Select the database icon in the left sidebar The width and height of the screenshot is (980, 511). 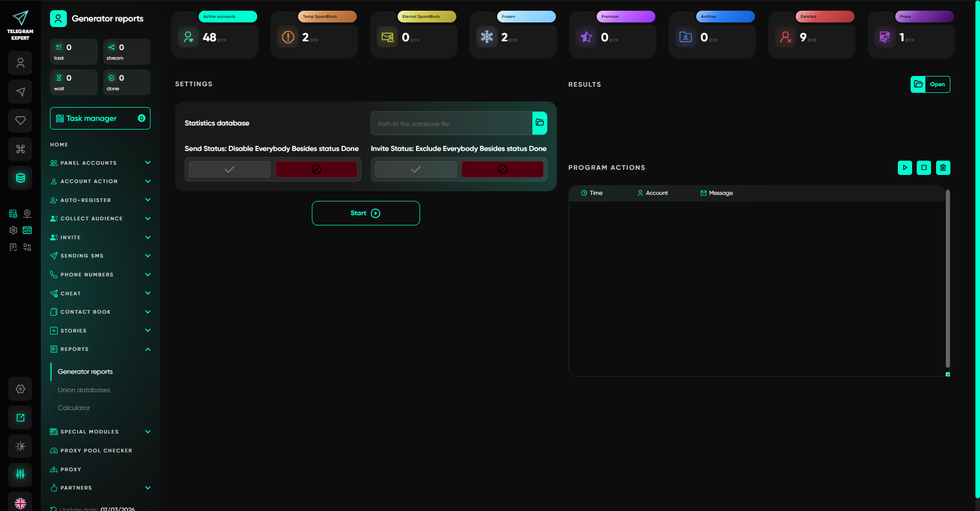pos(20,177)
